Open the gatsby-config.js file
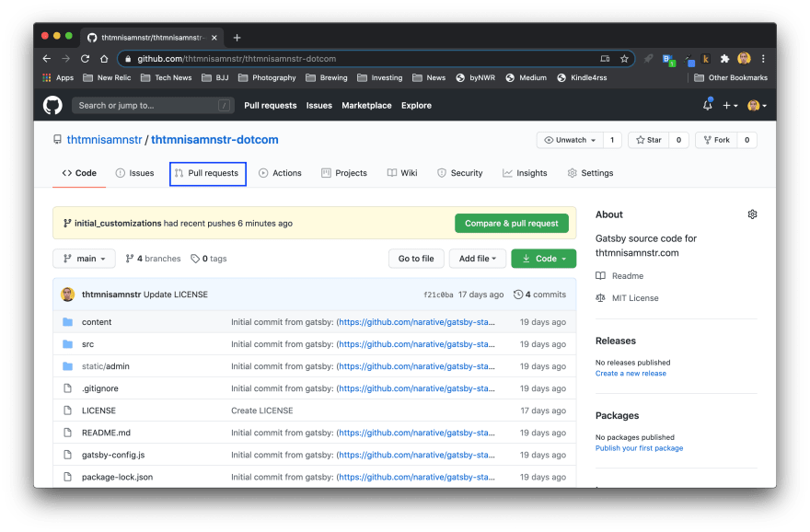The image size is (810, 532). point(113,455)
